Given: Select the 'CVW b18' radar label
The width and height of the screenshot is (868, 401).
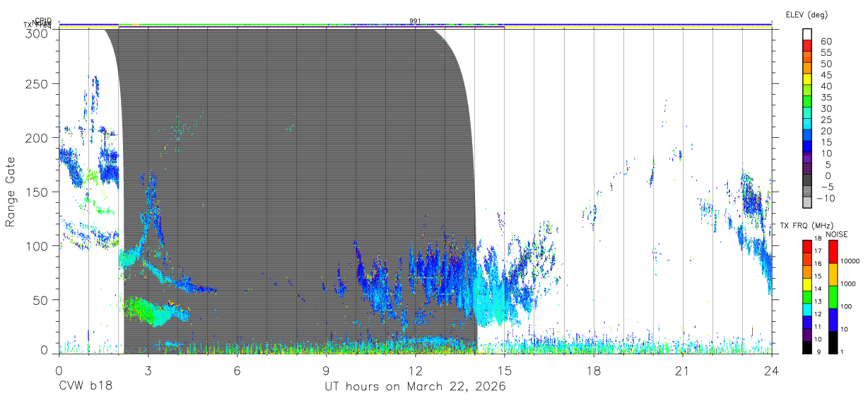Looking at the screenshot, I should tap(85, 387).
